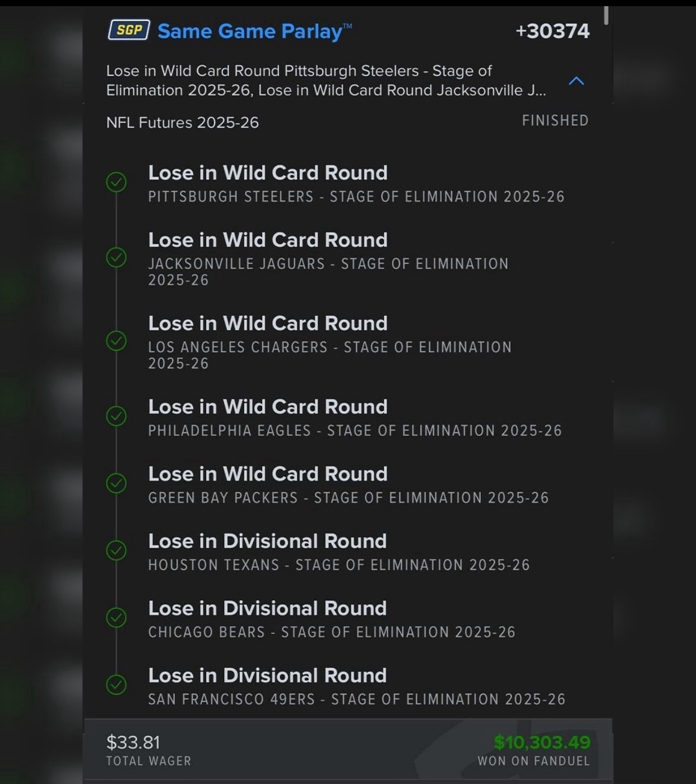Click the $33.81 total wager amount
This screenshot has height=784, width=696.
(x=133, y=743)
